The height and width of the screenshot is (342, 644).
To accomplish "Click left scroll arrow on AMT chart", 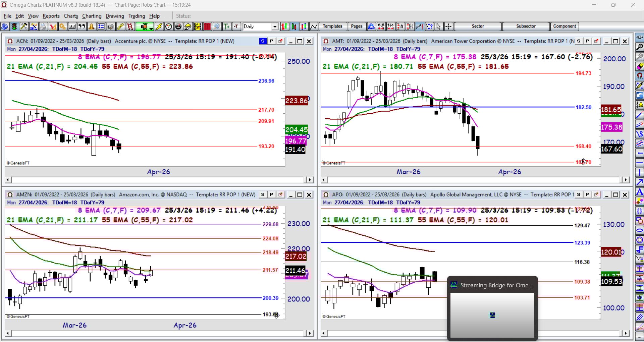I will click(324, 180).
